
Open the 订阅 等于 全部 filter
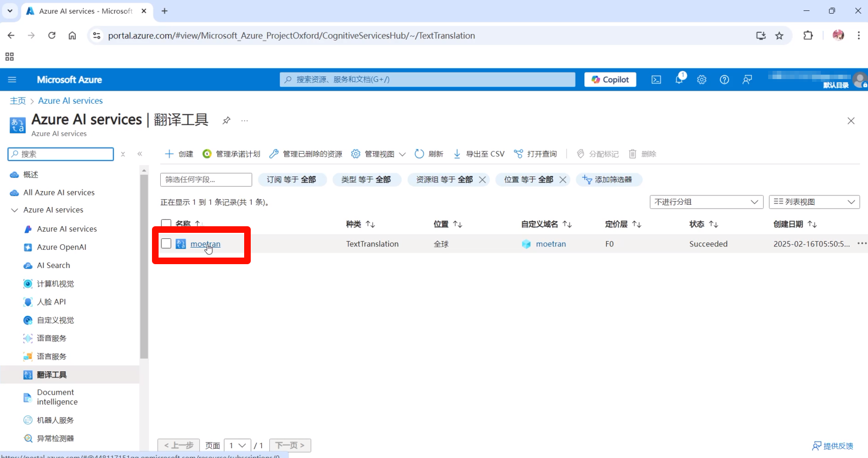(291, 180)
